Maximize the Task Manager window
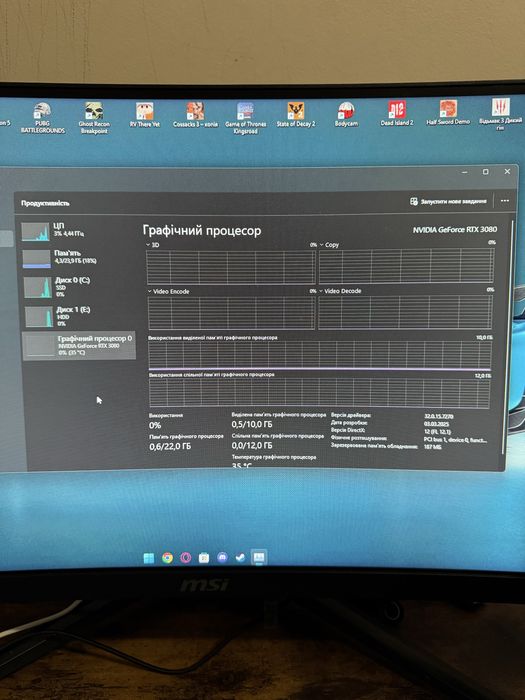 click(x=486, y=172)
